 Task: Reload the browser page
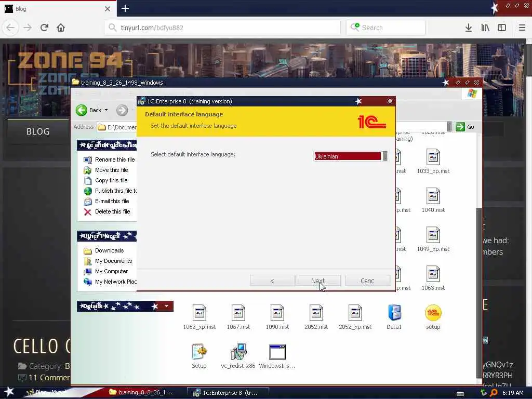tap(45, 28)
